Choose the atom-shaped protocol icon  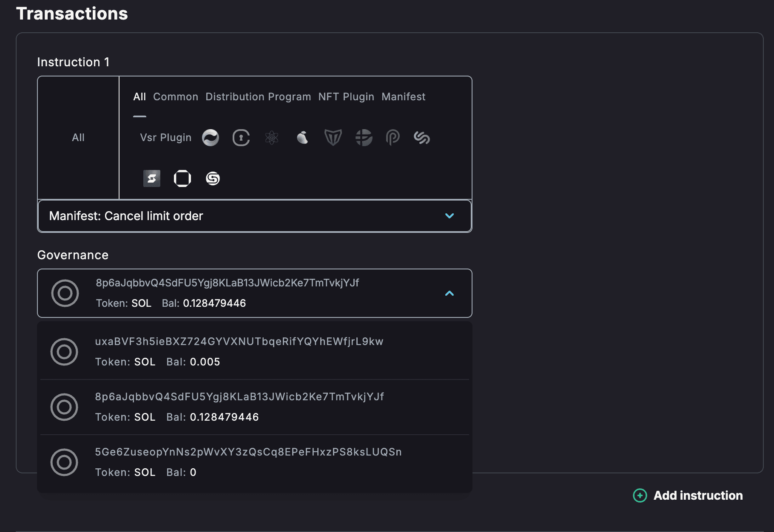pyautogui.click(x=272, y=138)
